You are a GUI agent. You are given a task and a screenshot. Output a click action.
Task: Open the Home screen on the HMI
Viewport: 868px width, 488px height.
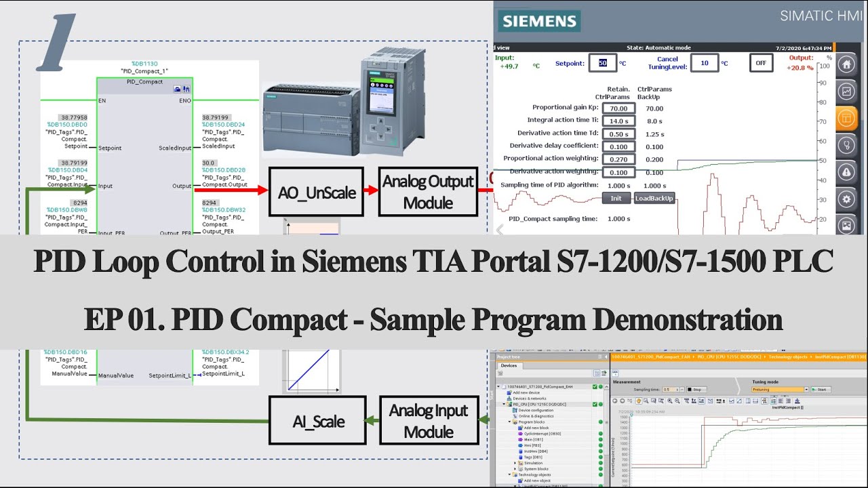pyautogui.click(x=846, y=64)
